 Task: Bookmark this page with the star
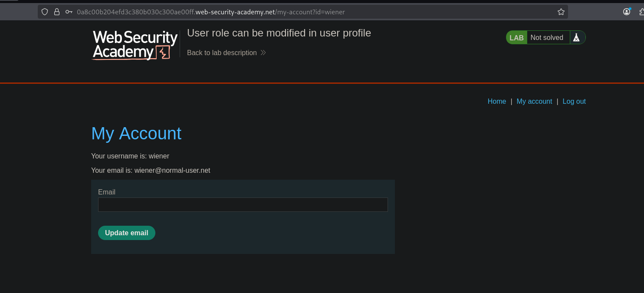click(x=561, y=12)
